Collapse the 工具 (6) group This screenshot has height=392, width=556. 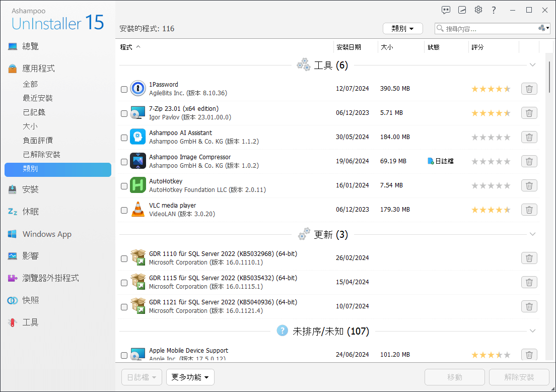coord(532,65)
